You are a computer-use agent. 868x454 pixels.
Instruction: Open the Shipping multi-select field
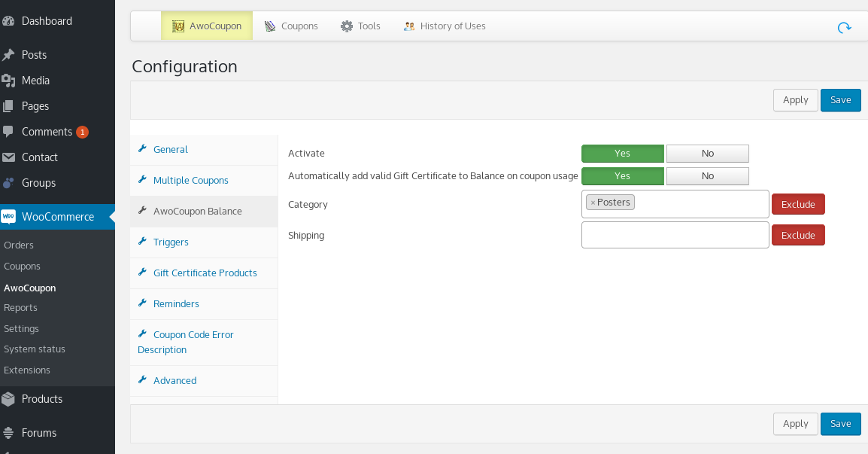[675, 235]
